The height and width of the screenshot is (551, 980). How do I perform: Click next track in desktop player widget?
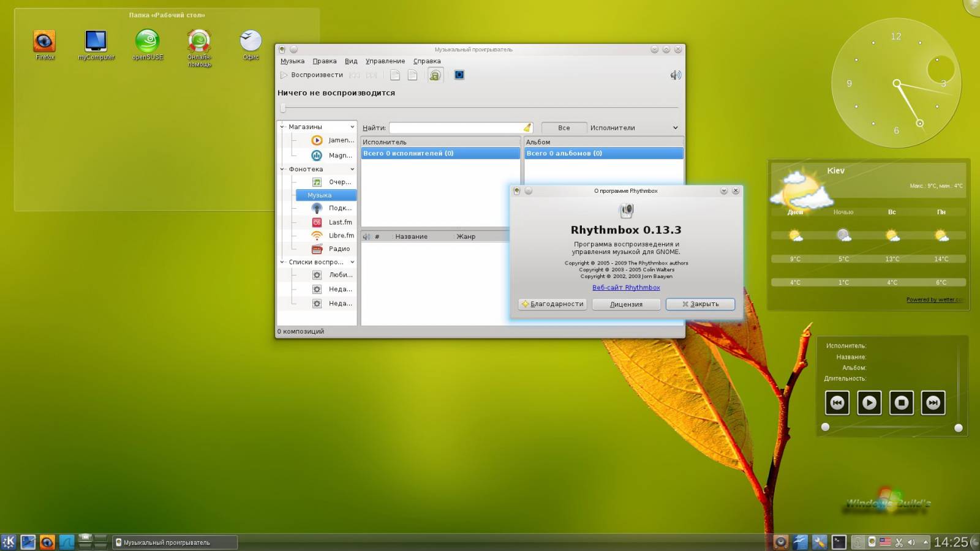[x=933, y=403]
